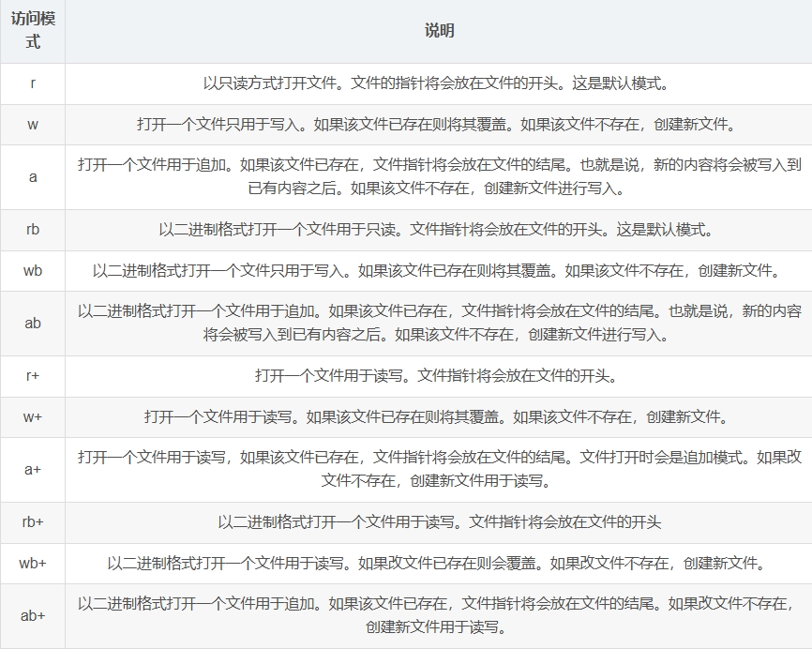
Task: Select the 'rb' mode cell
Action: pos(33,230)
